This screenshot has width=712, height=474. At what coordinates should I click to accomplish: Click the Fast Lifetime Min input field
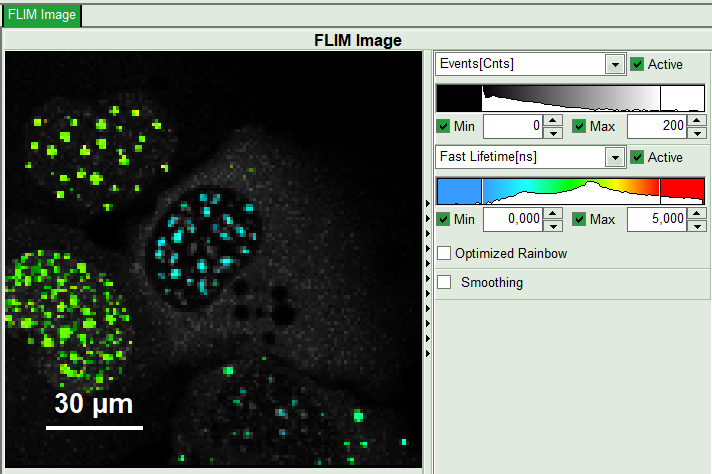pos(512,219)
